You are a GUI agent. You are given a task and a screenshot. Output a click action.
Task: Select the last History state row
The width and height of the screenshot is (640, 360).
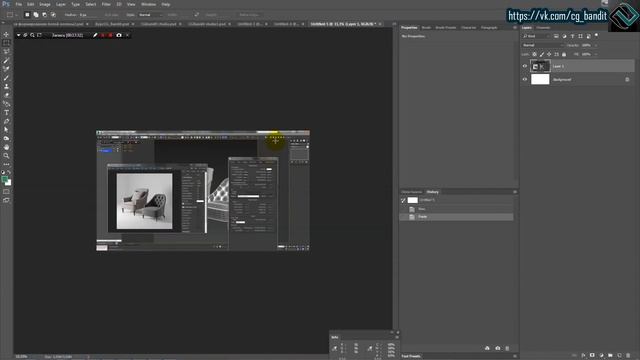tap(456, 217)
